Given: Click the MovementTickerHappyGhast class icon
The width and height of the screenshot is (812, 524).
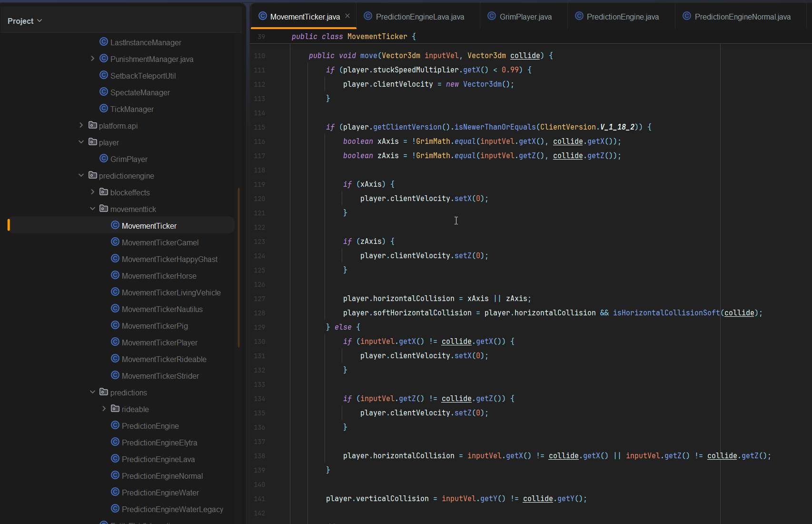Looking at the screenshot, I should (x=115, y=259).
